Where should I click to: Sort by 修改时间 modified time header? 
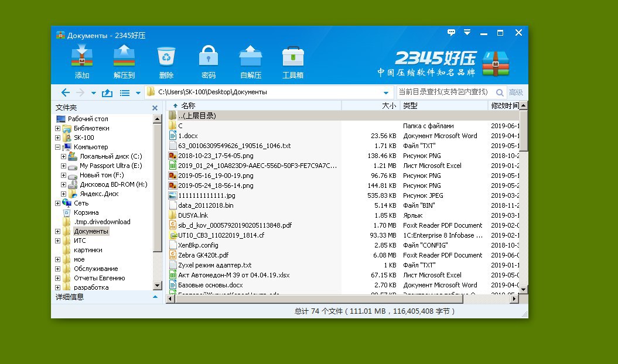(x=504, y=105)
